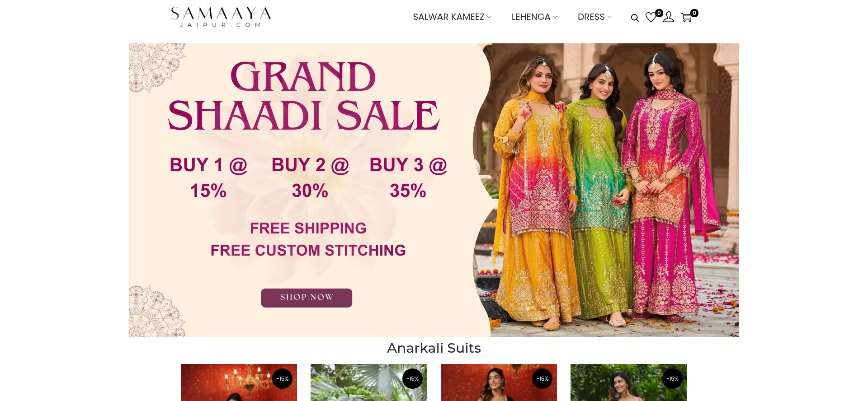This screenshot has height=401, width=868.
Task: Click the SHOP NOW button
Action: coord(307,298)
